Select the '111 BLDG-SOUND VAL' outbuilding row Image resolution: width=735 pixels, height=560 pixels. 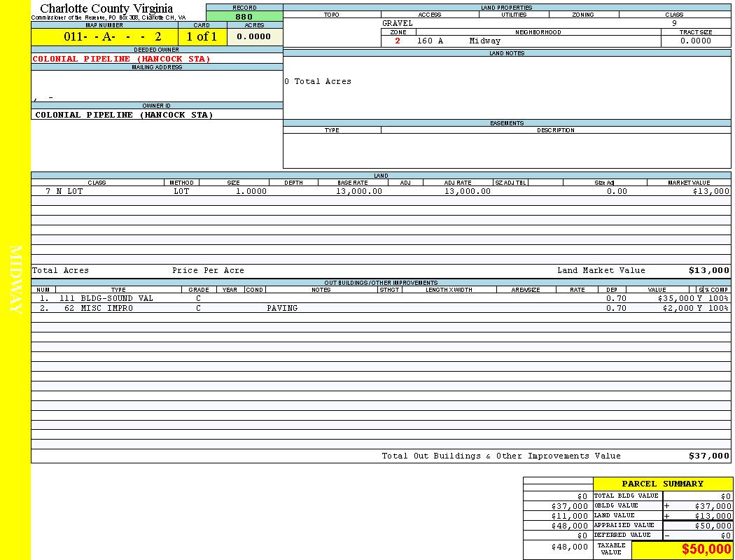[x=106, y=298]
